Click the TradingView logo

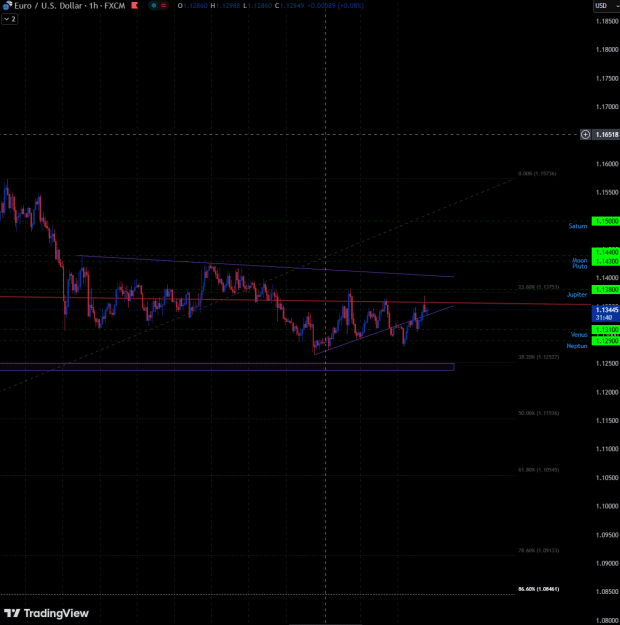pos(46,613)
